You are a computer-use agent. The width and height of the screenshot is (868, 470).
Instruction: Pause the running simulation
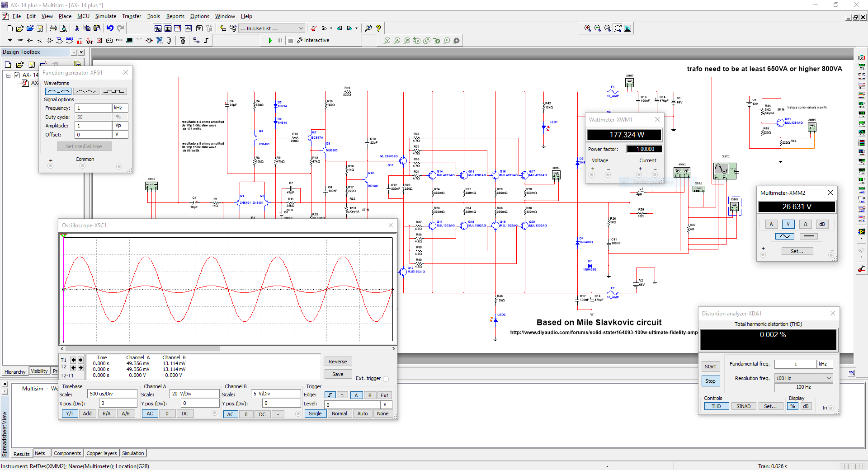point(280,41)
